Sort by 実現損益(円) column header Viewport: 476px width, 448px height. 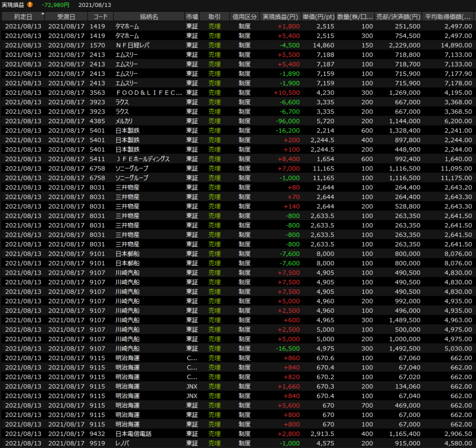click(x=280, y=17)
